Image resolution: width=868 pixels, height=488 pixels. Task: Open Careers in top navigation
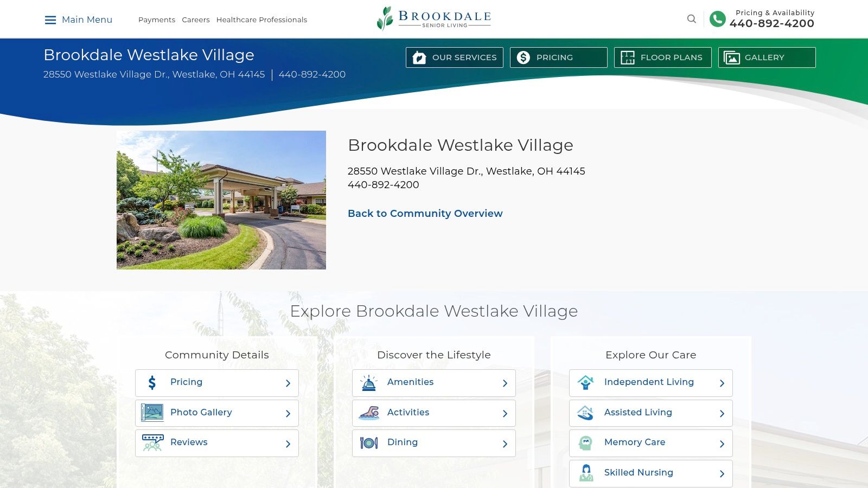tap(196, 20)
